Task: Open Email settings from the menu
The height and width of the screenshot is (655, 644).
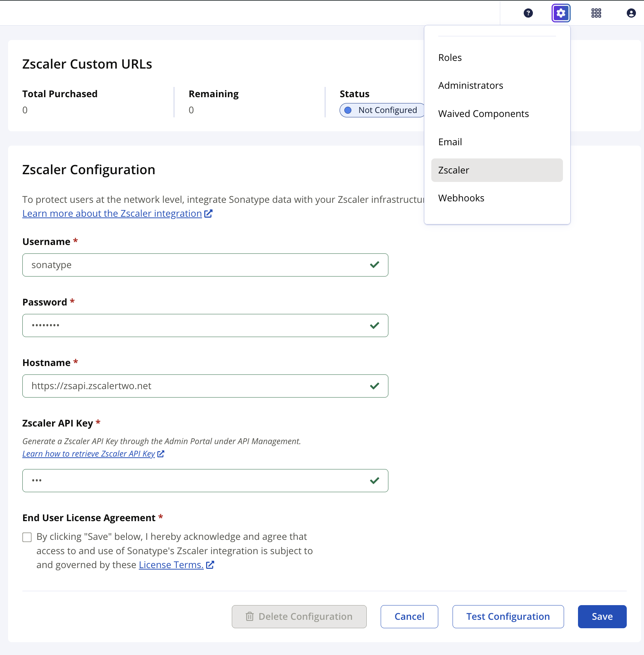Action: pos(497,142)
